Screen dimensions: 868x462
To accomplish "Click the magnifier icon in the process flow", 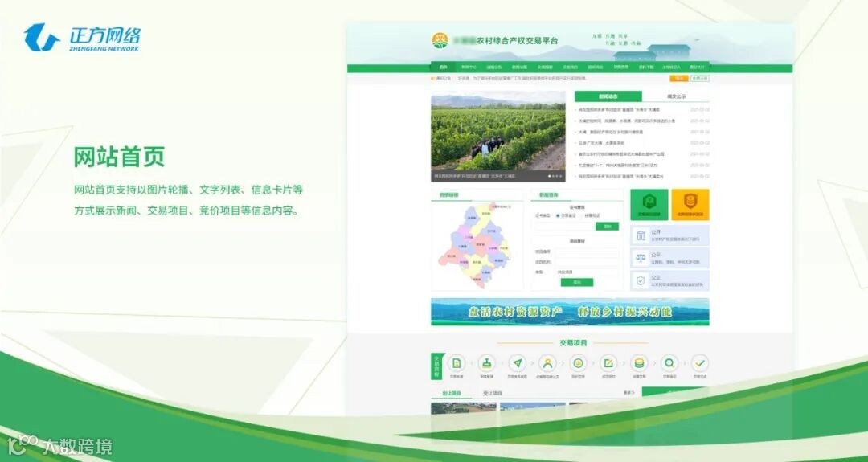I will (669, 363).
